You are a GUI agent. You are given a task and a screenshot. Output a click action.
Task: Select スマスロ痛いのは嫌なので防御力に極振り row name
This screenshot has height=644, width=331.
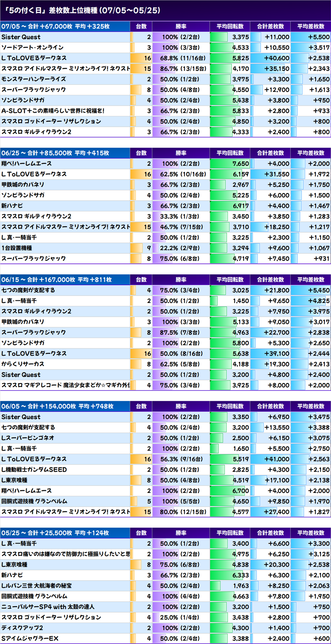pyautogui.click(x=65, y=554)
